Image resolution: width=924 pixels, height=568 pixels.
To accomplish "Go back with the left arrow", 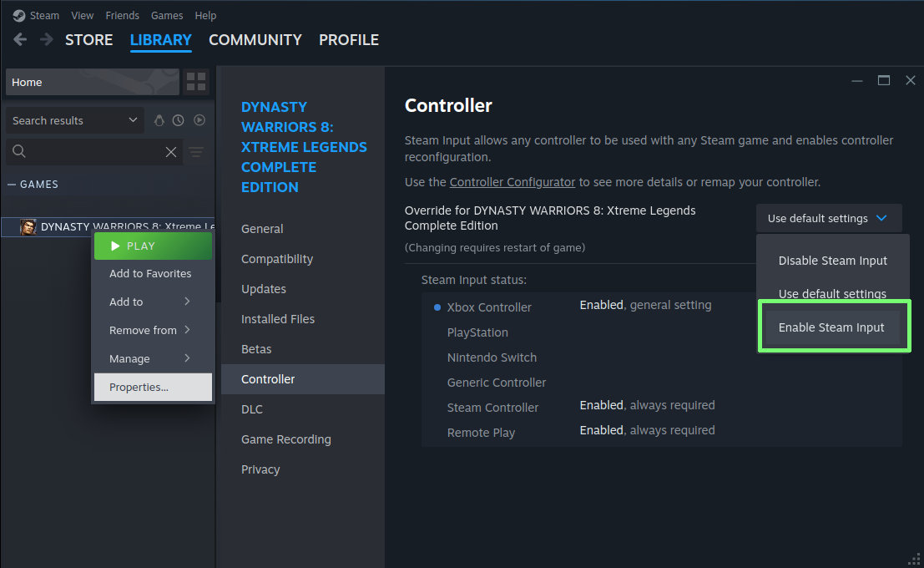I will [x=20, y=39].
